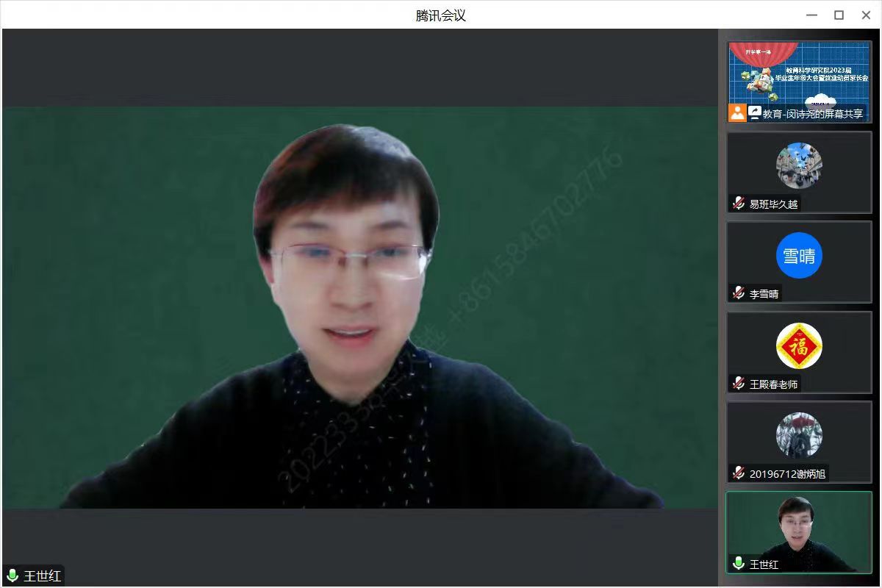Screen dimensions: 882x588
Task: Select the blue 雪晴 avatar
Action: [x=799, y=255]
